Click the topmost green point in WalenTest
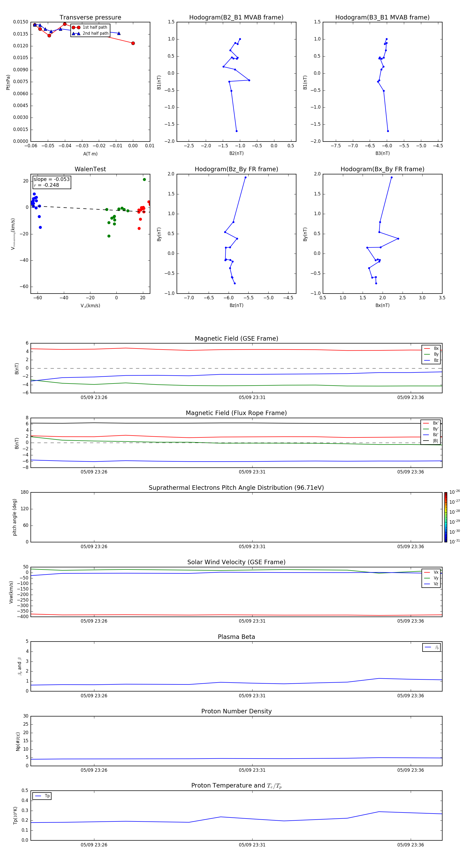The image size is (473, 868). pos(145,180)
